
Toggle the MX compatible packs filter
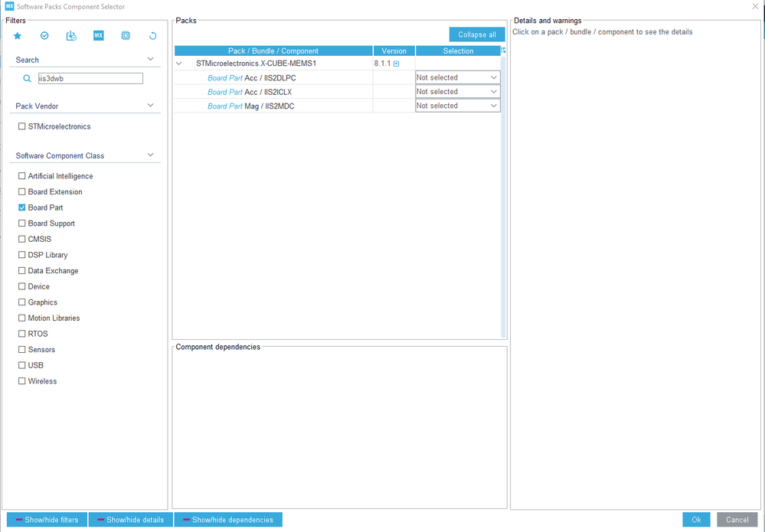(x=99, y=36)
